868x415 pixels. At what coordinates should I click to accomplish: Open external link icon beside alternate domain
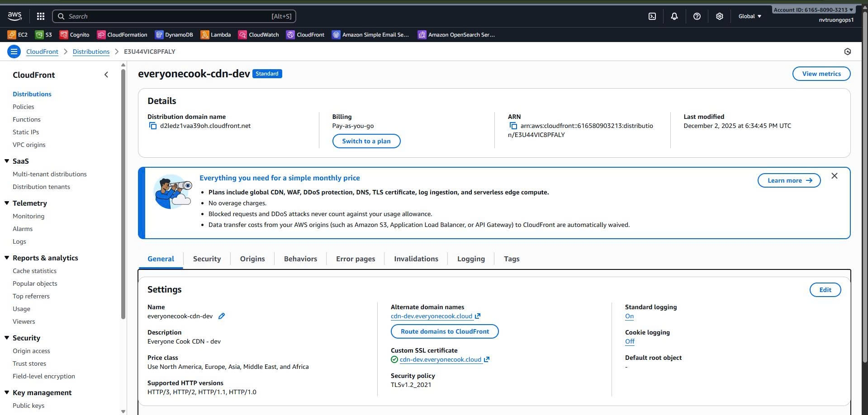(478, 316)
